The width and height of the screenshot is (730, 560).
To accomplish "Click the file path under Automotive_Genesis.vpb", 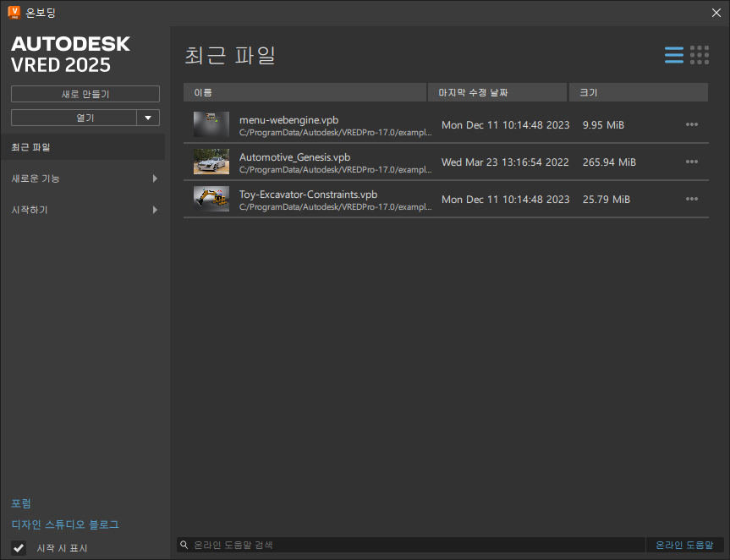I will click(335, 169).
